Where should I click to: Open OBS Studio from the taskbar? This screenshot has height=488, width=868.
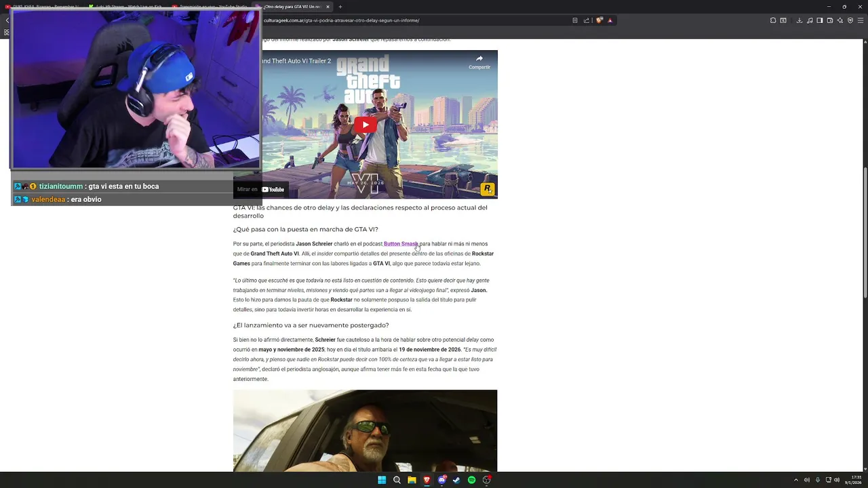tap(486, 480)
